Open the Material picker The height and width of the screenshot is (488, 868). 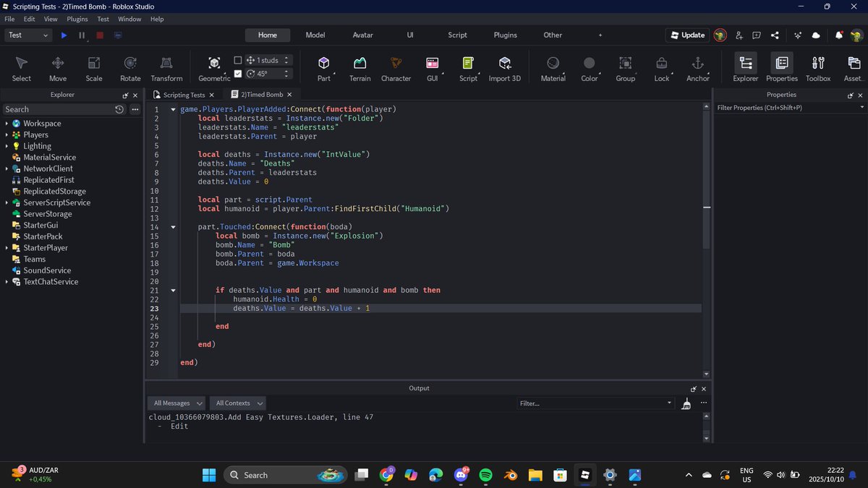tap(553, 69)
